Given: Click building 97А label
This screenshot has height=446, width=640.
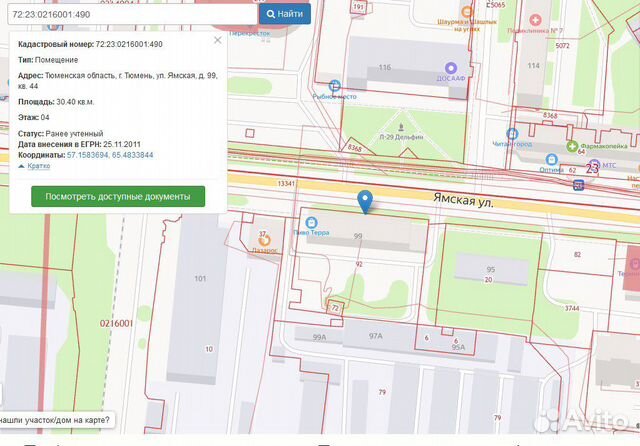Looking at the screenshot, I should click(376, 336).
